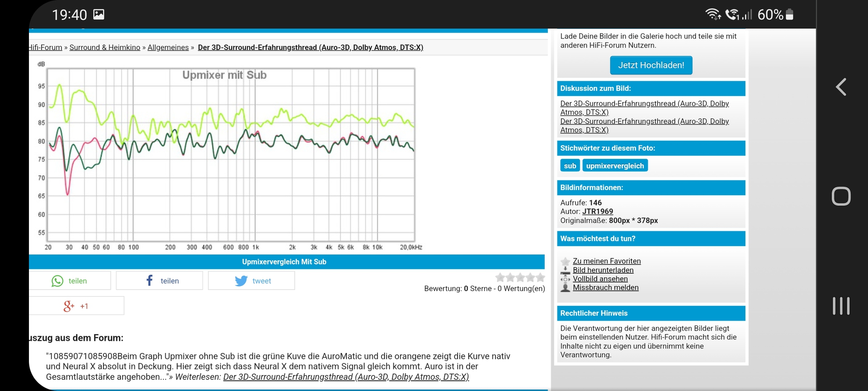Rate image with the first star
This screenshot has height=391, width=868.
[500, 277]
